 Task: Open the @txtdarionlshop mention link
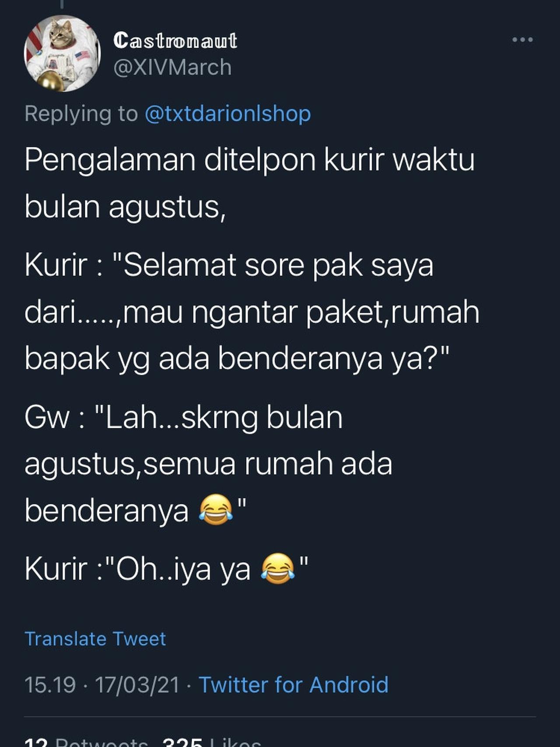227,113
